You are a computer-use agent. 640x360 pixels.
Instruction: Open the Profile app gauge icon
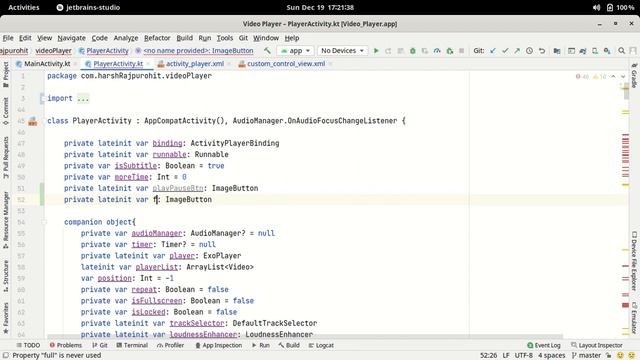click(437, 51)
